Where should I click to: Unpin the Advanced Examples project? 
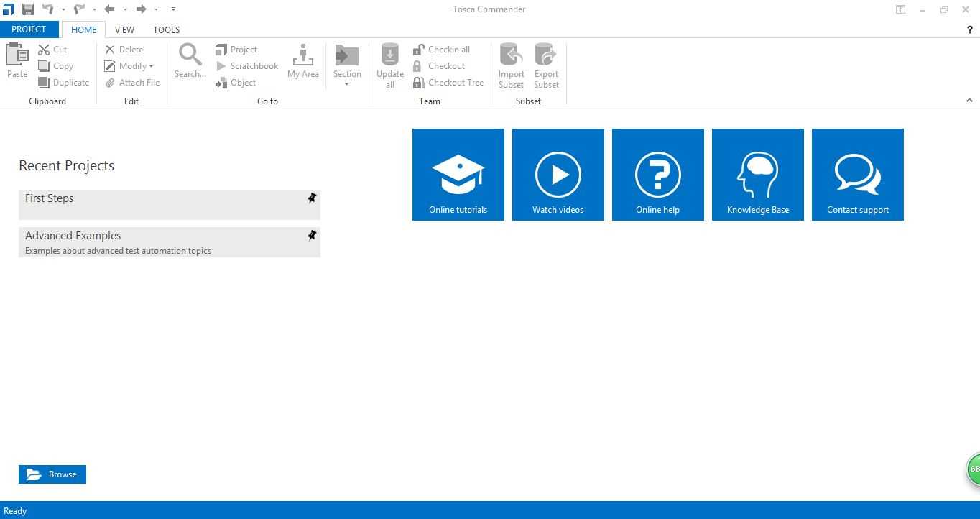(x=312, y=236)
